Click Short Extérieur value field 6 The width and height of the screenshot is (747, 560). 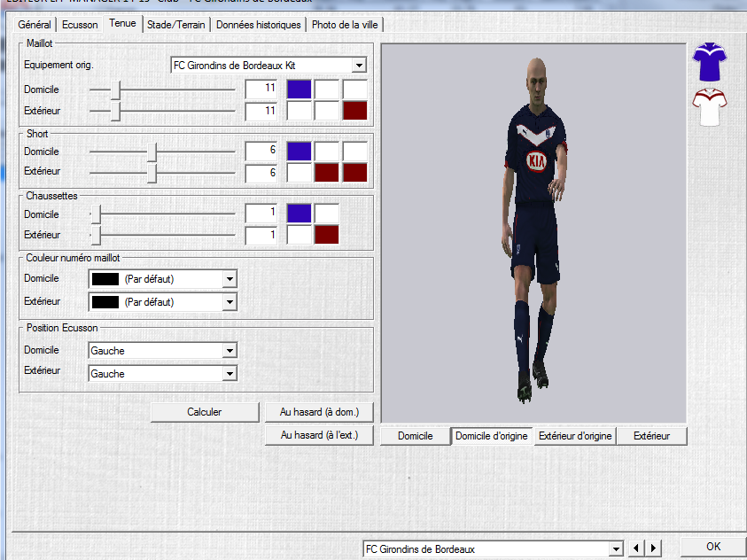pyautogui.click(x=261, y=173)
